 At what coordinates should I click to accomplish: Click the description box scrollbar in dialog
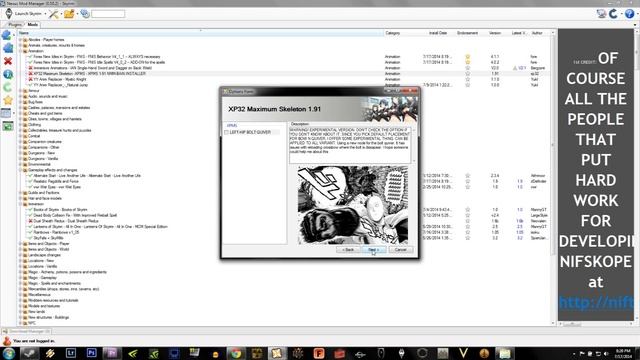413,145
